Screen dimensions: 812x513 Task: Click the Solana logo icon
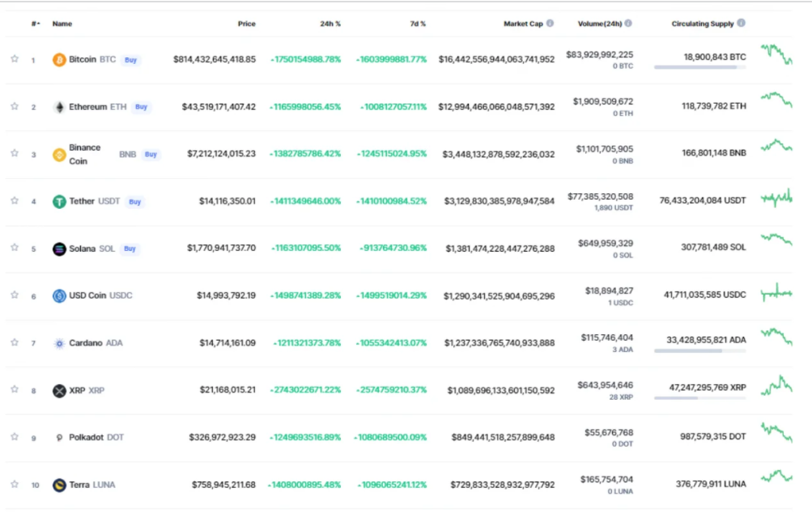(59, 248)
